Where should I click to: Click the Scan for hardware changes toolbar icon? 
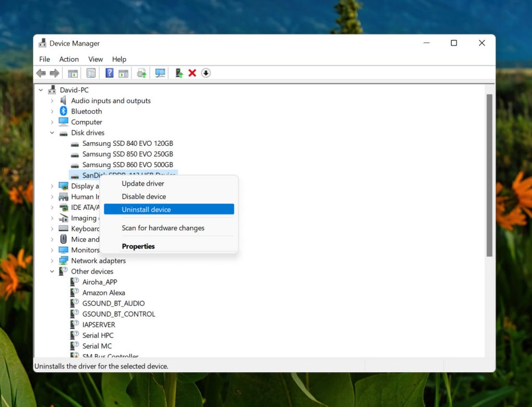point(160,73)
